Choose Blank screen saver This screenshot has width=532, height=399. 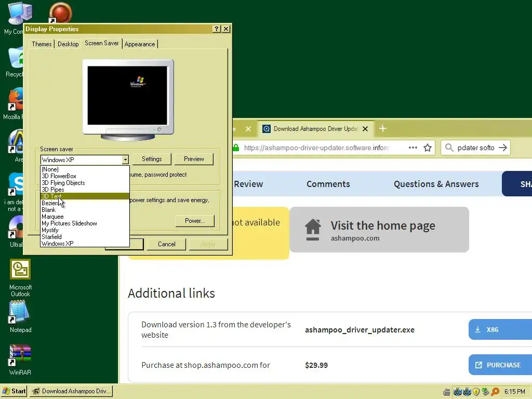tap(85, 210)
